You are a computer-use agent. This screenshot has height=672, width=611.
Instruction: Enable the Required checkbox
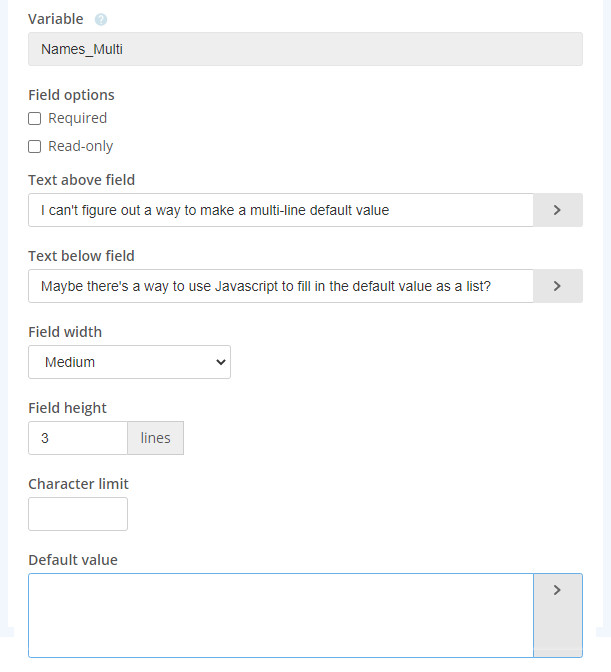(35, 118)
